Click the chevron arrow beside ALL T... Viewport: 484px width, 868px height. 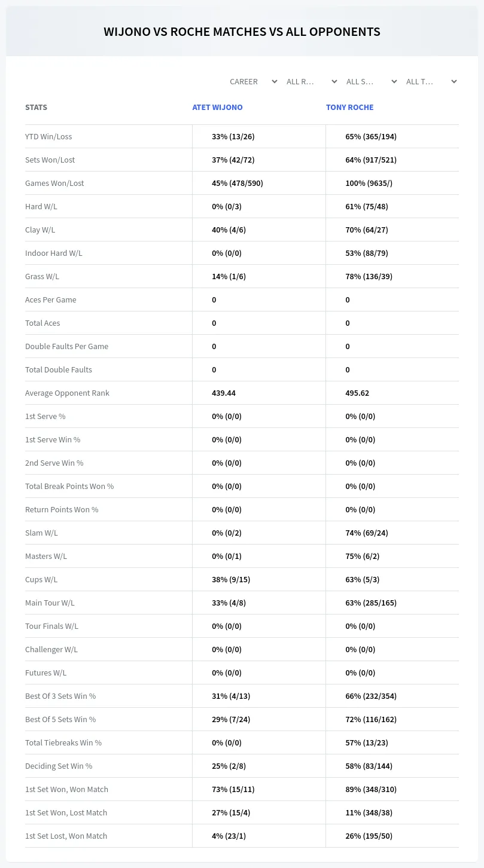tap(454, 81)
